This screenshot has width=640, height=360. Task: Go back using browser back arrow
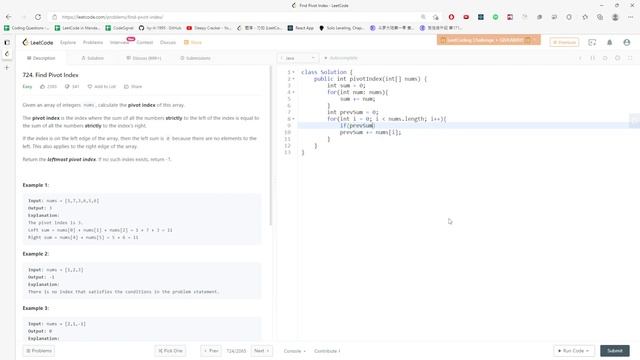9,17
